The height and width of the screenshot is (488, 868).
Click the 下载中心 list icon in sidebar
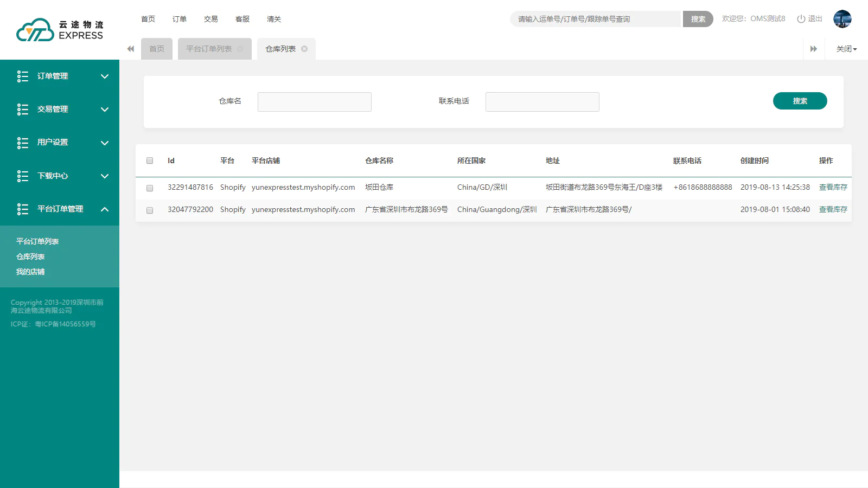click(x=23, y=176)
